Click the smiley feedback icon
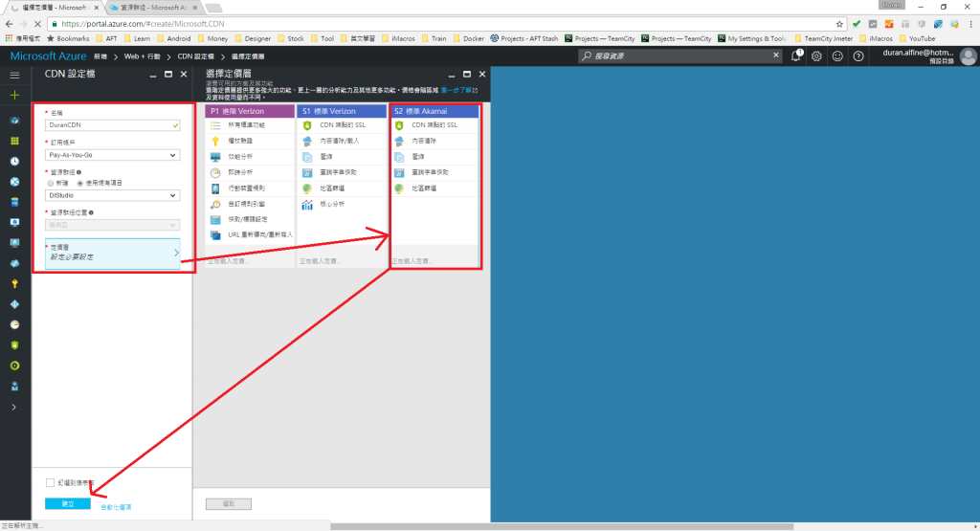This screenshot has height=531, width=980. (837, 56)
